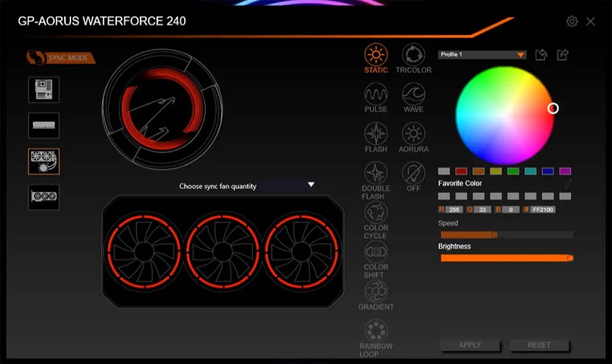The height and width of the screenshot is (364, 612).
Task: Click the Apply button
Action: (469, 345)
